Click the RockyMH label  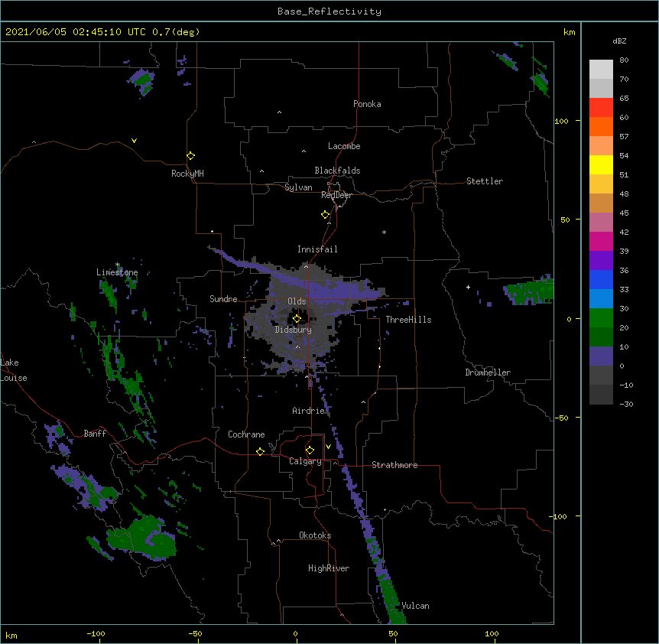point(187,174)
